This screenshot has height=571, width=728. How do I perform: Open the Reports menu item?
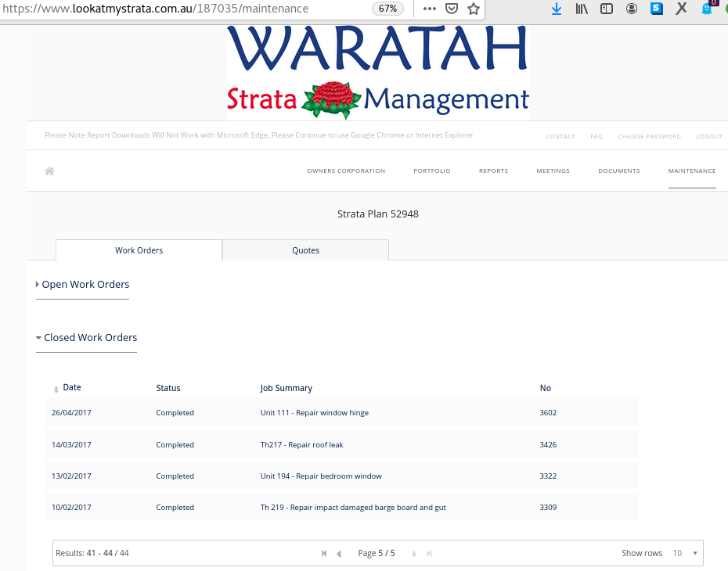click(493, 171)
